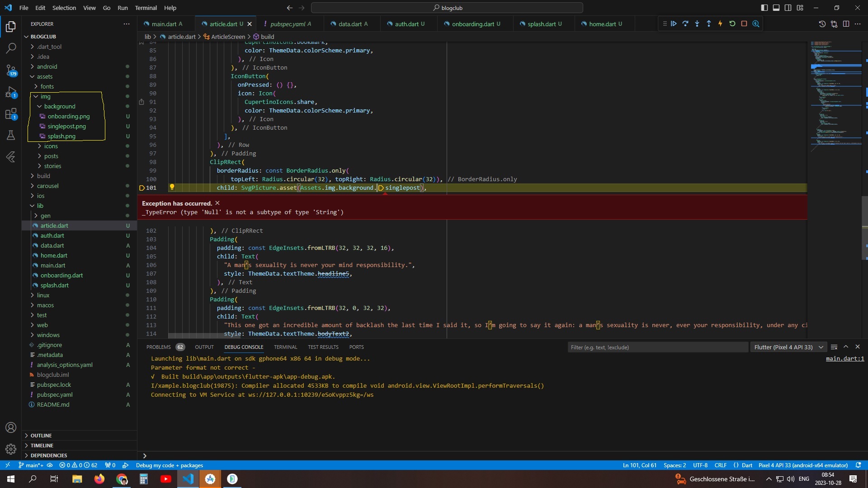868x488 pixels.
Task: Click the blogclub command center search
Action: (x=447, y=8)
